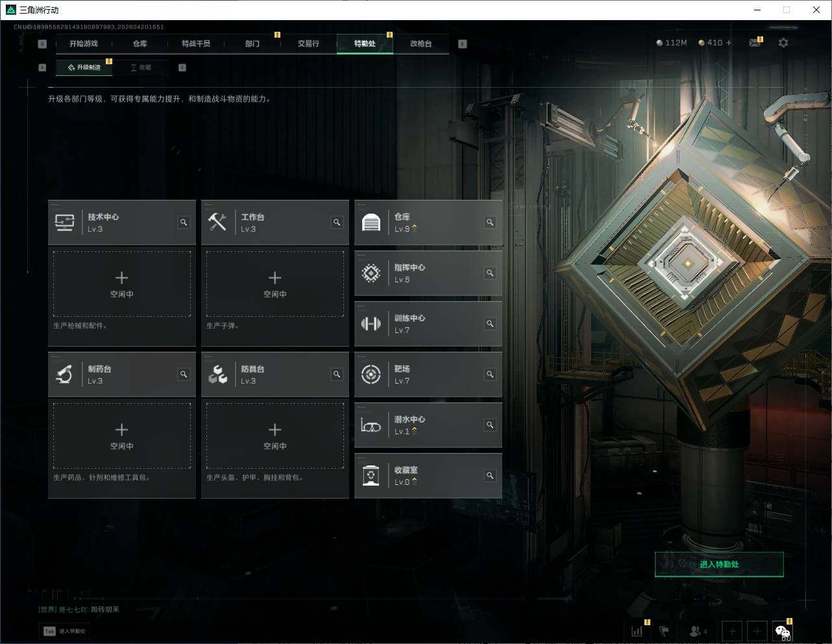Image resolution: width=832 pixels, height=644 pixels.
Task: Switch to the 仓库 top tab
Action: click(x=140, y=43)
